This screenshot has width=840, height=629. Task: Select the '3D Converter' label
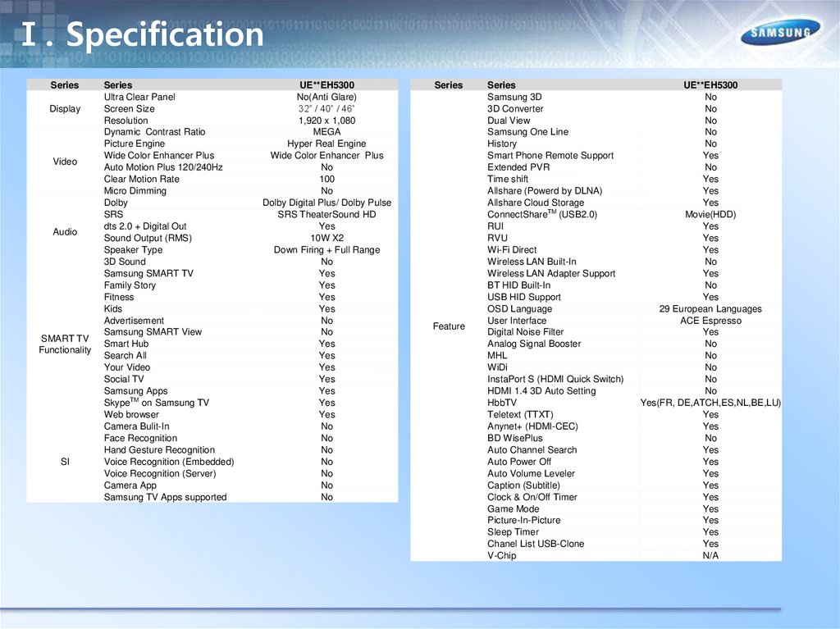[x=515, y=109]
